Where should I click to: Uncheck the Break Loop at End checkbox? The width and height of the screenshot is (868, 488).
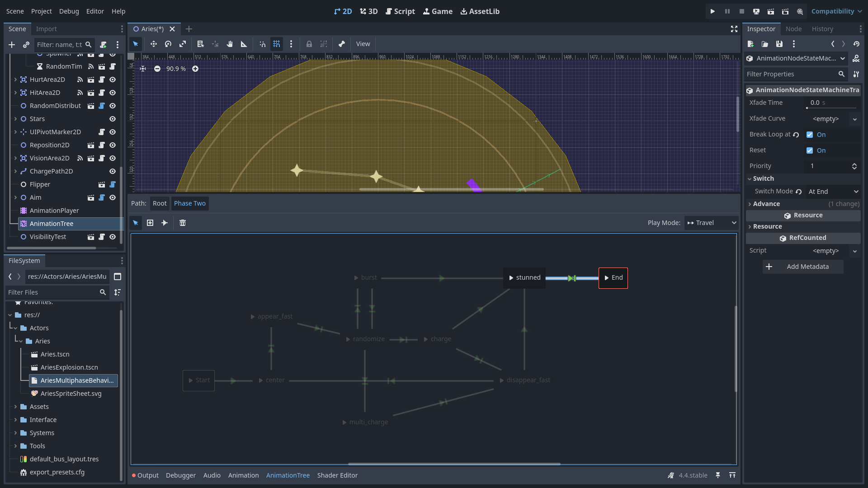pyautogui.click(x=810, y=135)
